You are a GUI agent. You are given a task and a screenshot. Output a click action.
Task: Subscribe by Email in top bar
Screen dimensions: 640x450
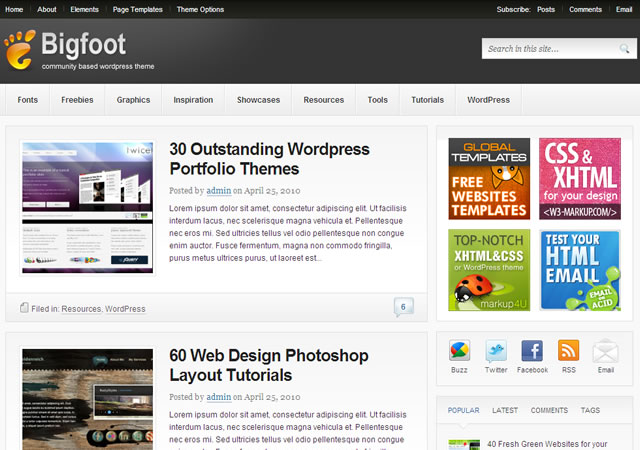[x=624, y=9]
